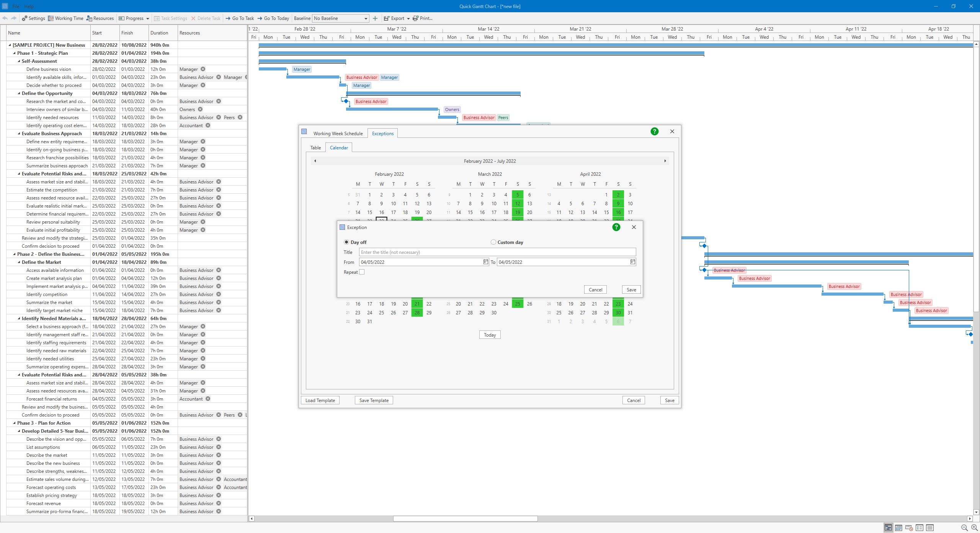Viewport: 980px width, 533px height.
Task: Switch to the Working Week Schedule tab
Action: (x=338, y=133)
